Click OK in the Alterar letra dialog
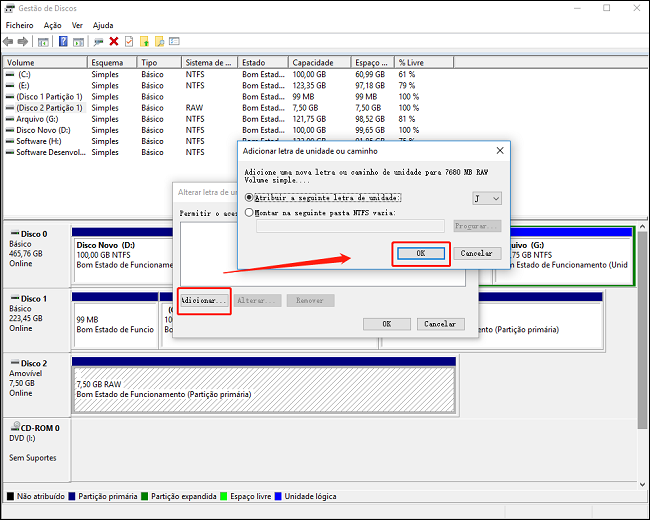Viewport: 650px width, 520px height. coord(387,324)
